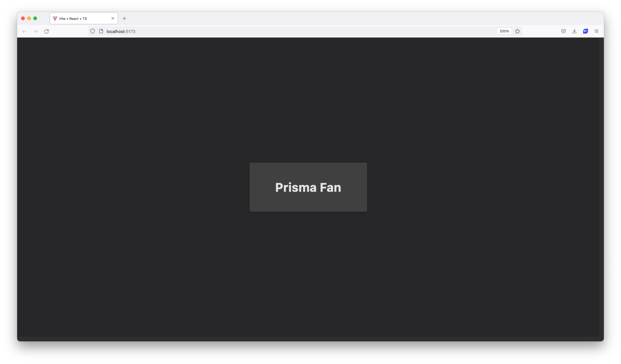The height and width of the screenshot is (364, 621).
Task: Click the forward navigation arrow
Action: 35,31
